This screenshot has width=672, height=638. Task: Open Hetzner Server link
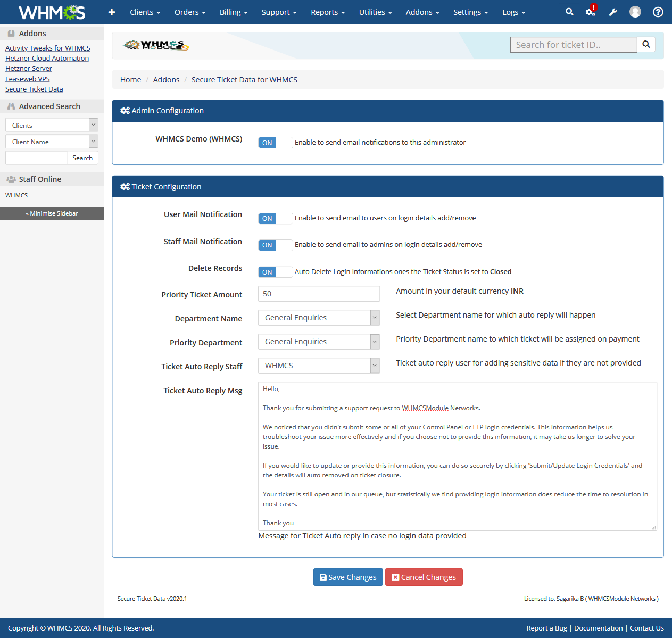pyautogui.click(x=29, y=68)
